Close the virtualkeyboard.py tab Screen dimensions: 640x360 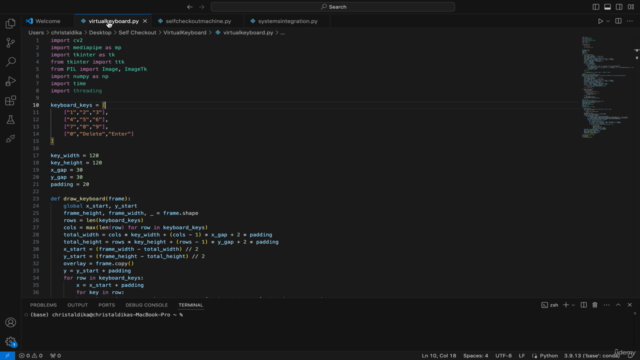pos(145,21)
